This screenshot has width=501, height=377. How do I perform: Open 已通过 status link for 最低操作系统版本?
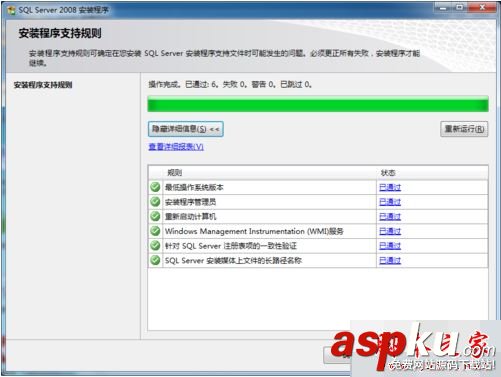(390, 187)
